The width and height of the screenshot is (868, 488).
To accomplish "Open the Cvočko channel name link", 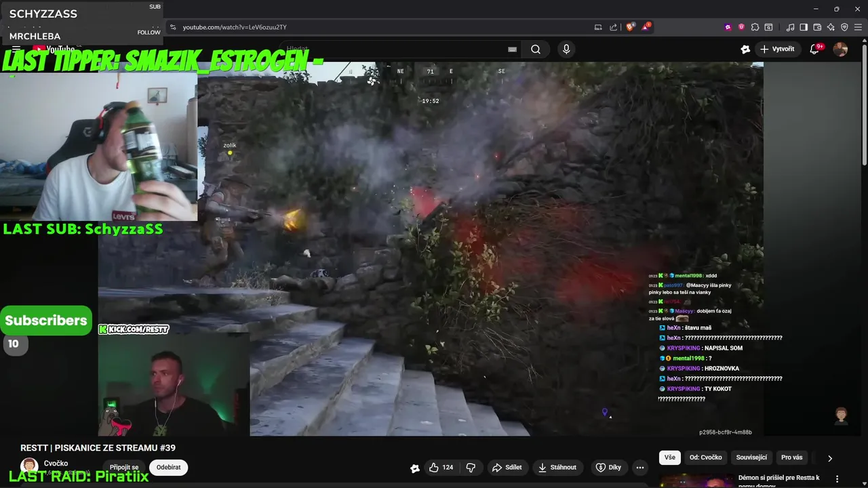I will pos(56,464).
